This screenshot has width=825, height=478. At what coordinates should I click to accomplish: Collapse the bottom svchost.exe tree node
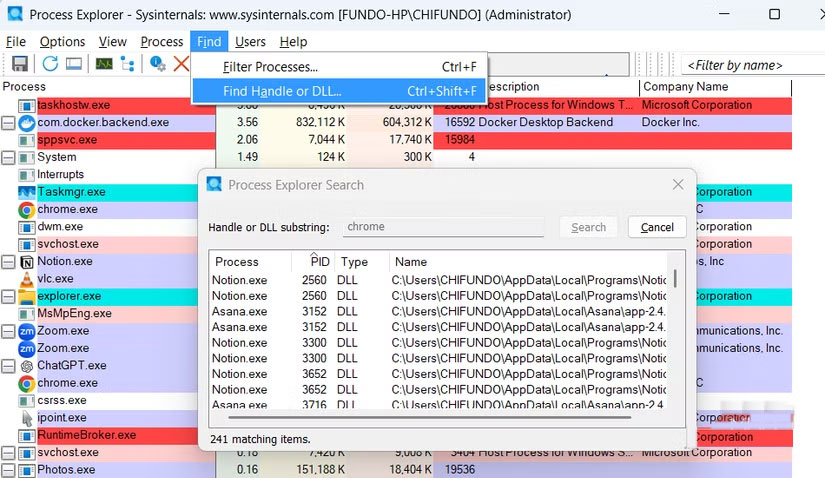8,453
